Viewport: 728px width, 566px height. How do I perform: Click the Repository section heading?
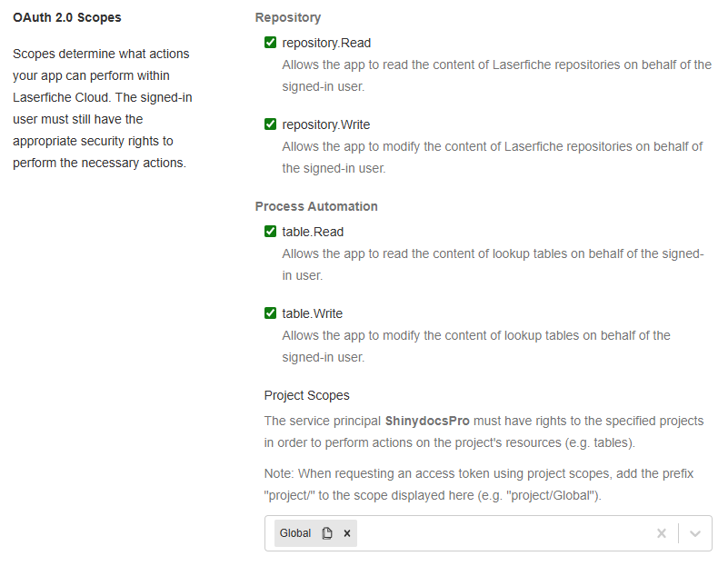pyautogui.click(x=287, y=17)
